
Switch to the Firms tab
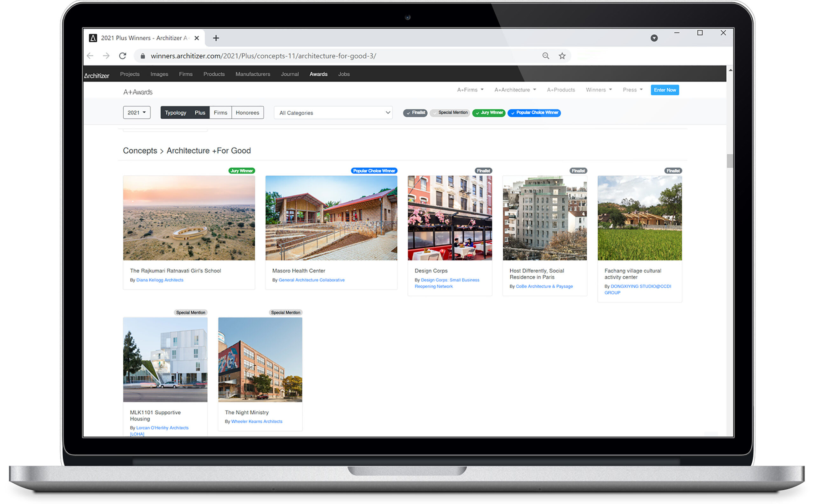tap(220, 113)
